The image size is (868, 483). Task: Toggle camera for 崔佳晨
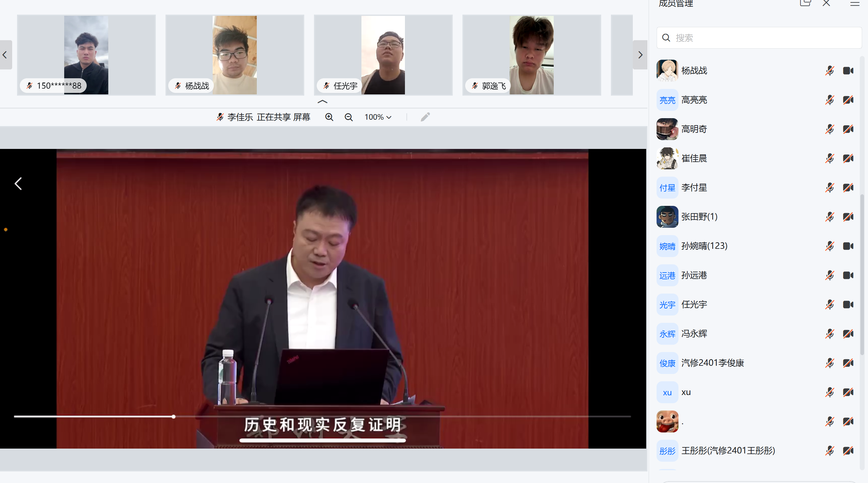pos(848,158)
